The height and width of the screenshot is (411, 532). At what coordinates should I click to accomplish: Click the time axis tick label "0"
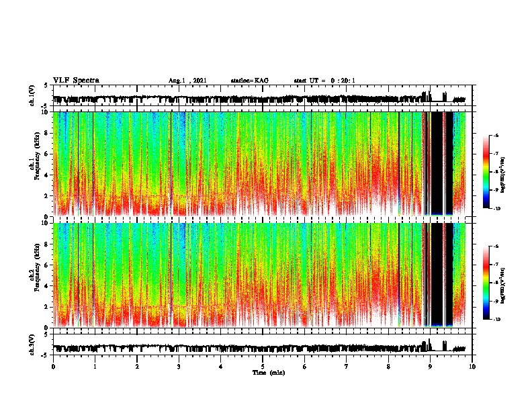point(53,367)
